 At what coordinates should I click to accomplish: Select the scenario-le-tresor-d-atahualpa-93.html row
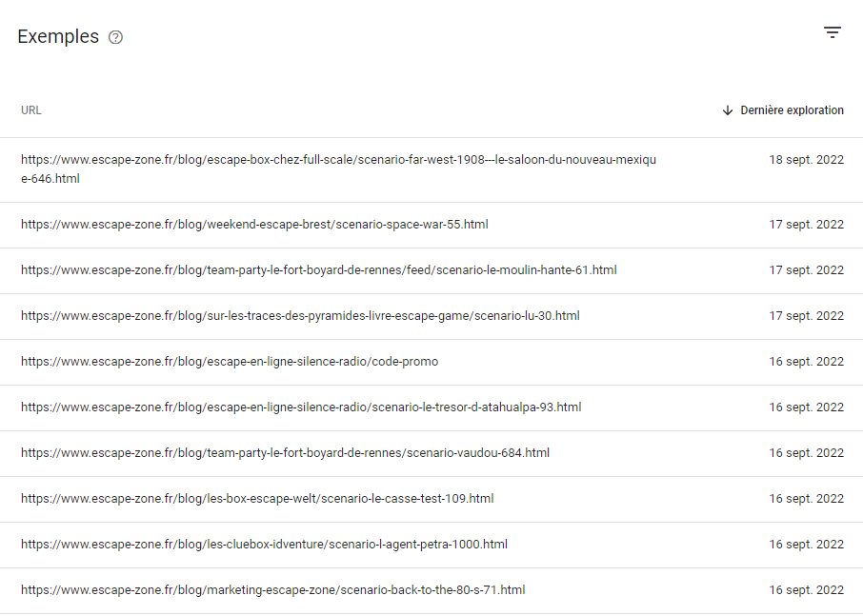click(x=431, y=407)
